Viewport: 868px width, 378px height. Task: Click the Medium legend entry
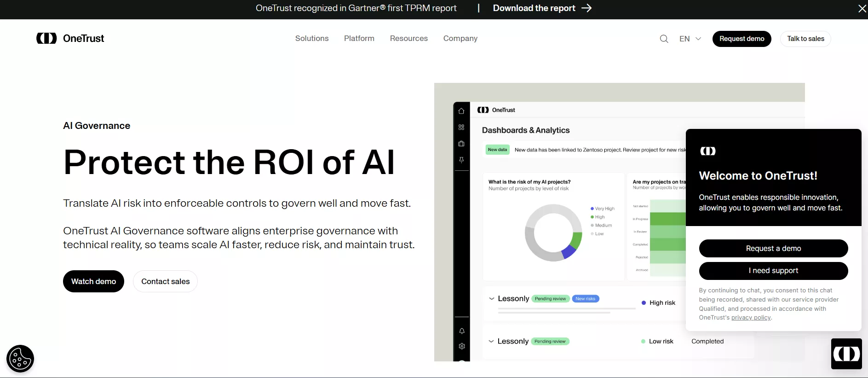click(601, 226)
